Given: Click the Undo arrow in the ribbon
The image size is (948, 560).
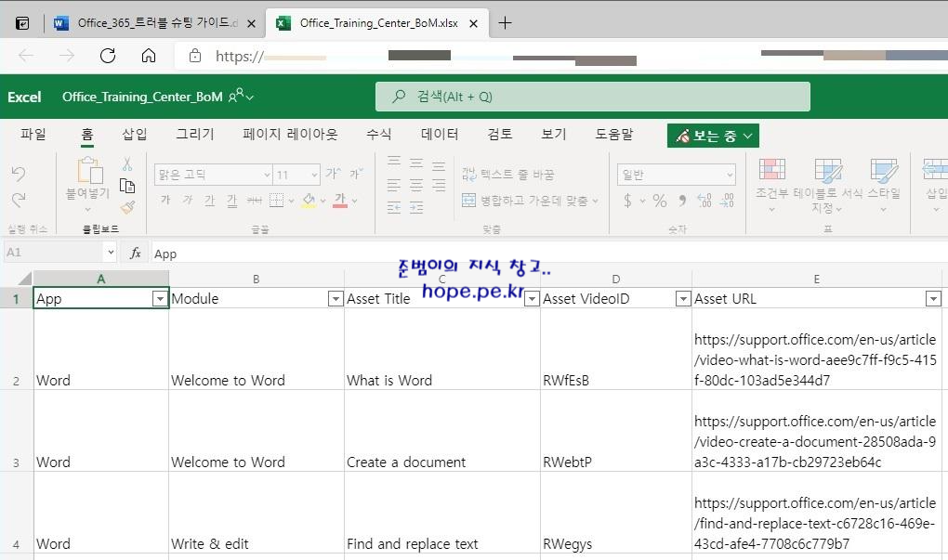Looking at the screenshot, I should [19, 174].
